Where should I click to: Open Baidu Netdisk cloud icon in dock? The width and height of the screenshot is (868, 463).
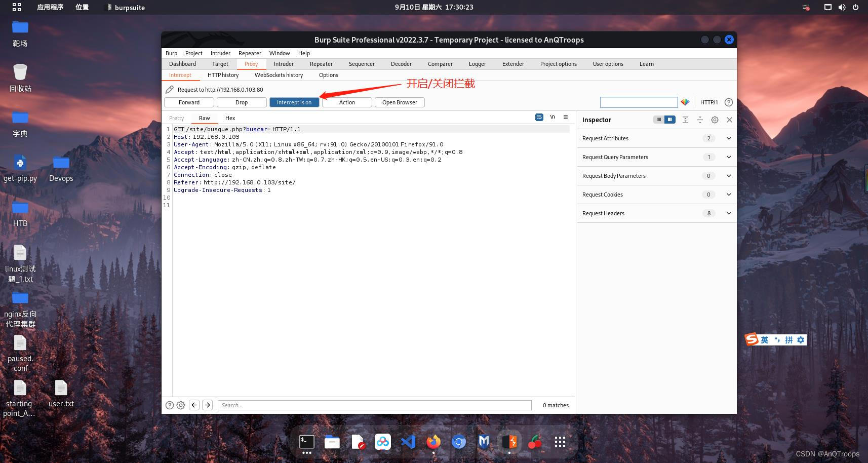[x=382, y=442]
